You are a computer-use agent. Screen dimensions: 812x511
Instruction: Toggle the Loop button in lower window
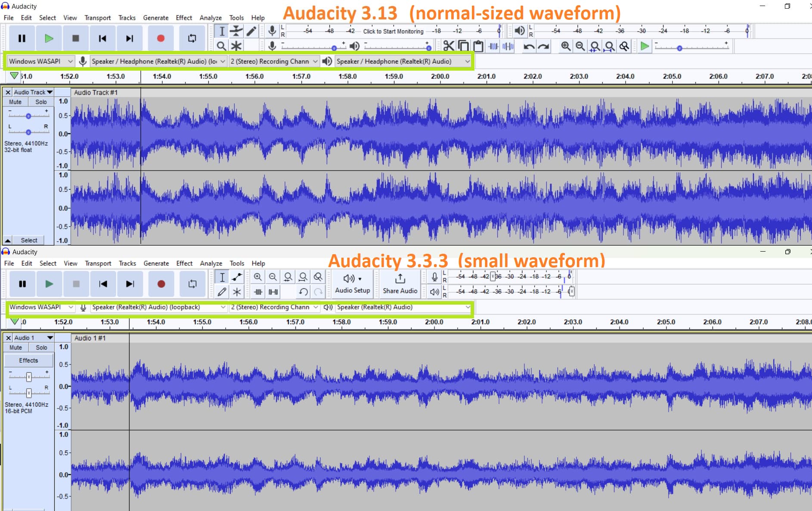(192, 284)
